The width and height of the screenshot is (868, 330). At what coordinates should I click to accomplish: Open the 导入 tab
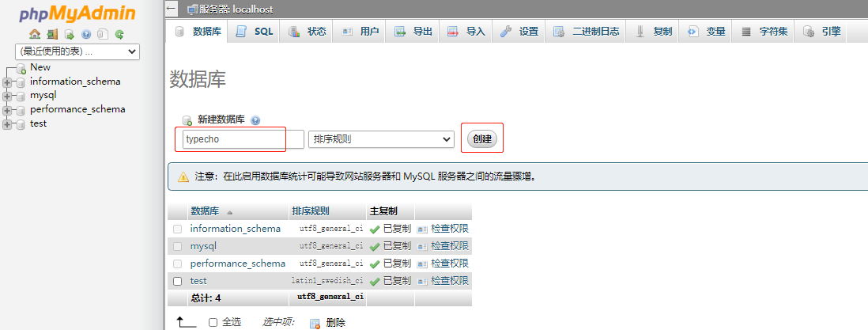click(466, 32)
